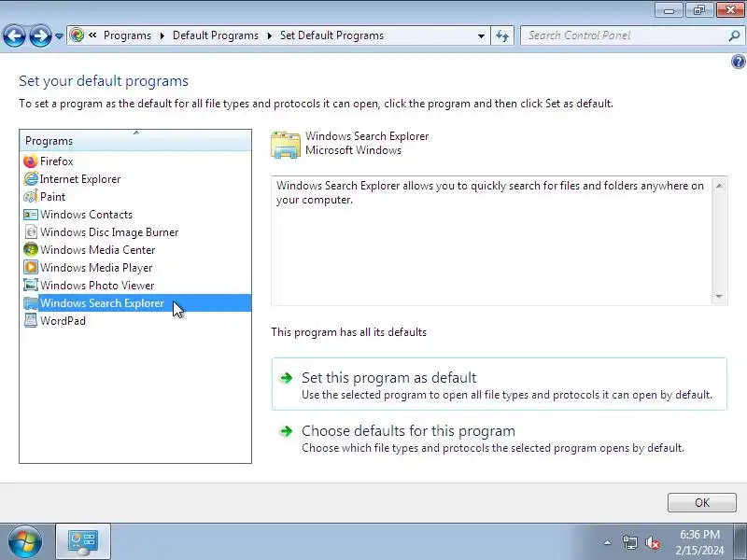Click the Windows Photo Viewer icon
Screen dimensions: 747x560
[31, 286]
